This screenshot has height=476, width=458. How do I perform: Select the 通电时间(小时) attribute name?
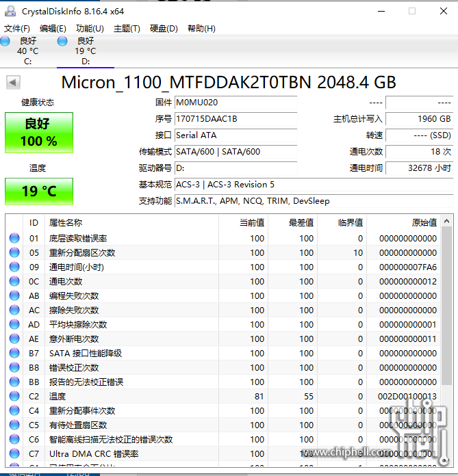pos(77,267)
